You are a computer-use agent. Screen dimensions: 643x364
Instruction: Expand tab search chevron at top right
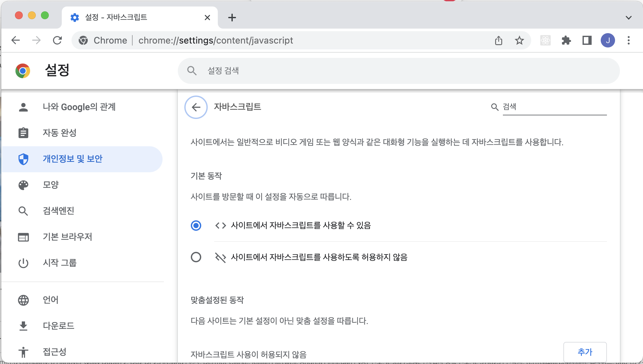[628, 18]
